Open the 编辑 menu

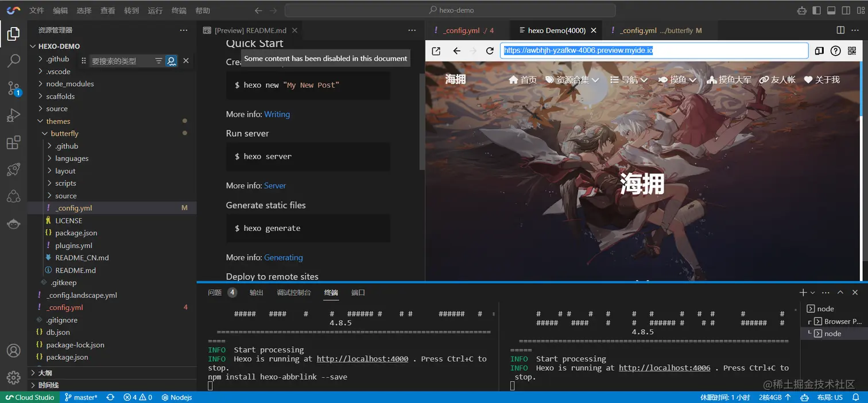(60, 10)
